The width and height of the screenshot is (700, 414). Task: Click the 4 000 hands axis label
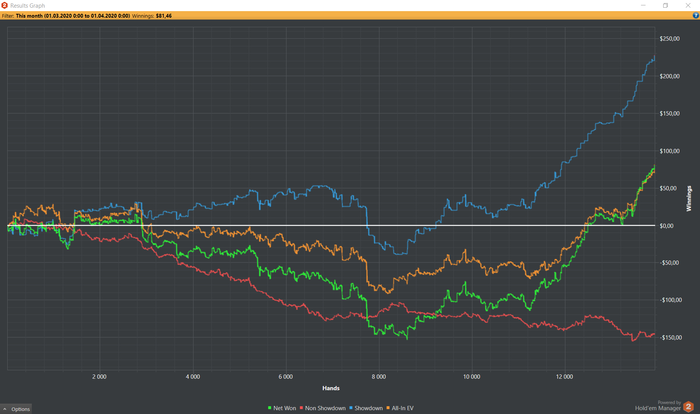(x=193, y=377)
